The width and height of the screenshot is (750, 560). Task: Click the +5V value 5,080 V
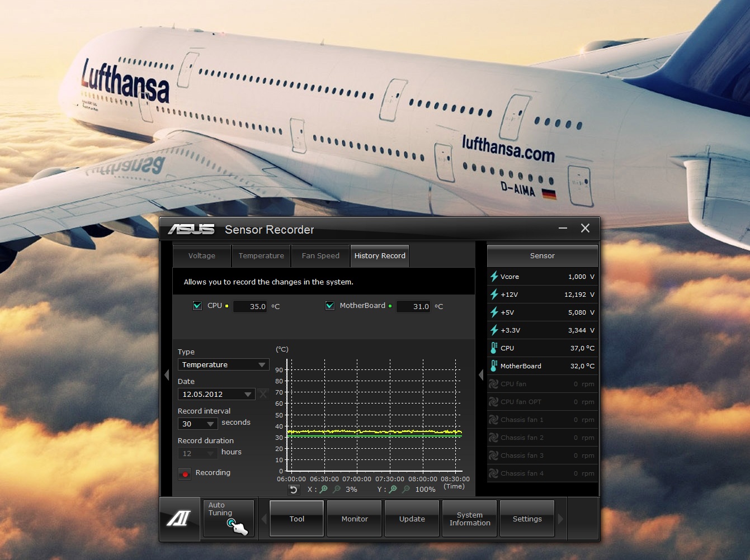click(x=581, y=312)
